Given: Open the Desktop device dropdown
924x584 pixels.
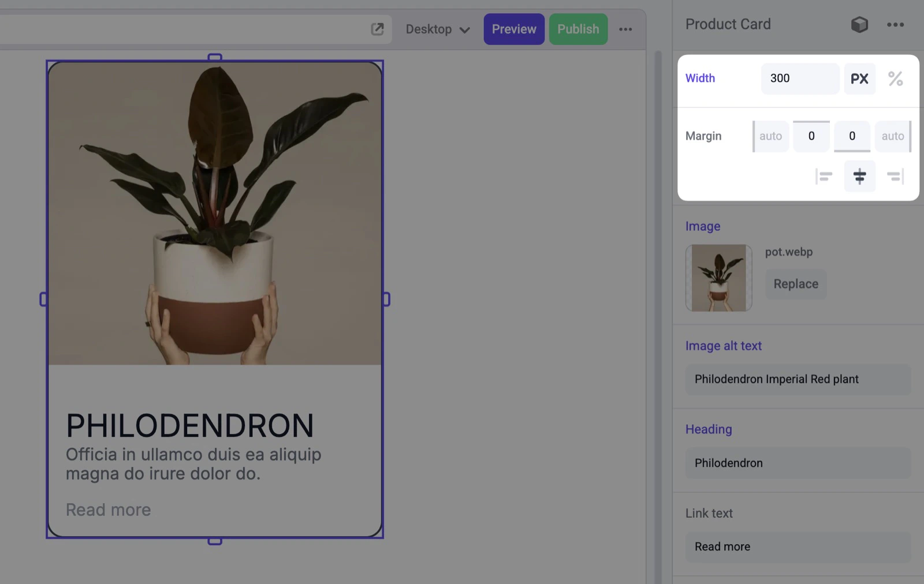Looking at the screenshot, I should (437, 29).
